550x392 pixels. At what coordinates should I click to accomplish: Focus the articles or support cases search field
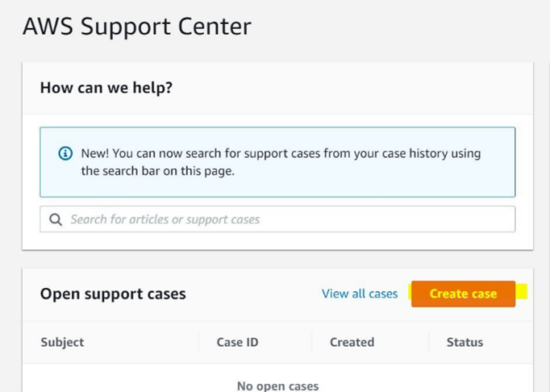pos(282,219)
